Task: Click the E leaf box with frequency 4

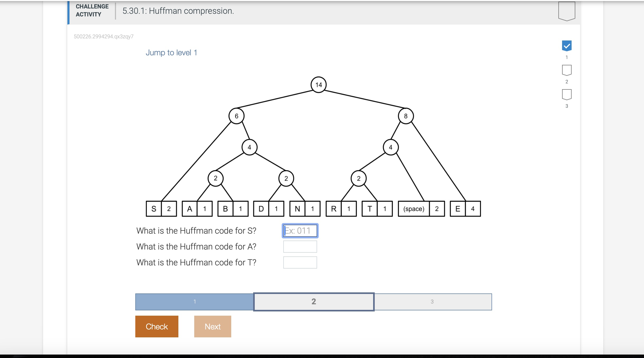Action: coord(465,209)
